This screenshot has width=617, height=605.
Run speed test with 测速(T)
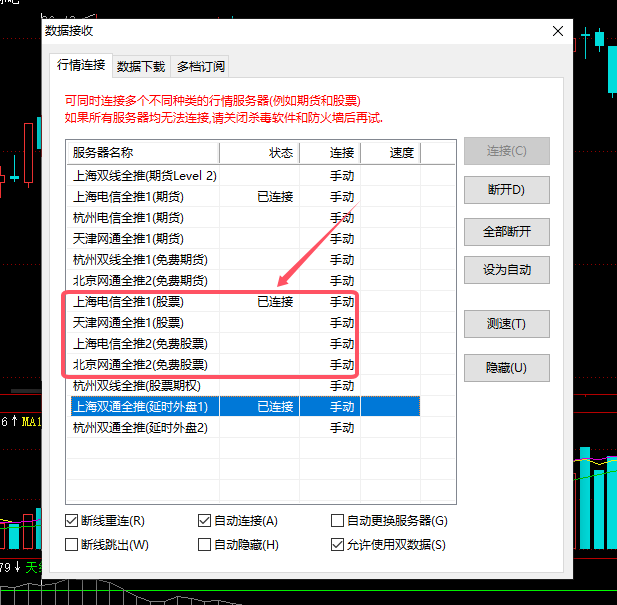coord(506,324)
